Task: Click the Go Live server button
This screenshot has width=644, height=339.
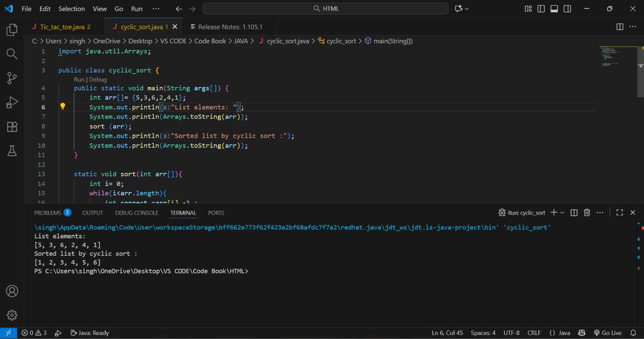Action: (x=608, y=333)
